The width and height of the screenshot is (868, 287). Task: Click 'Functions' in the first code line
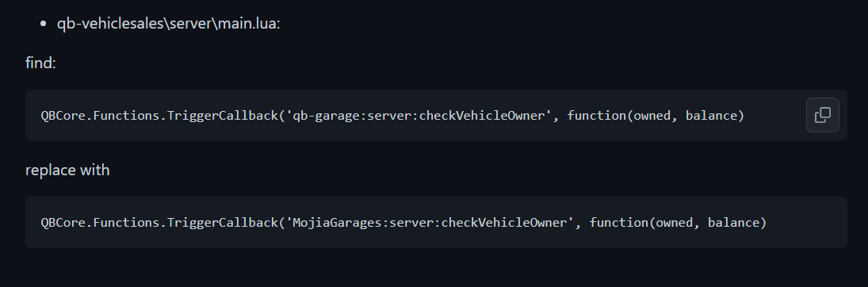click(126, 116)
